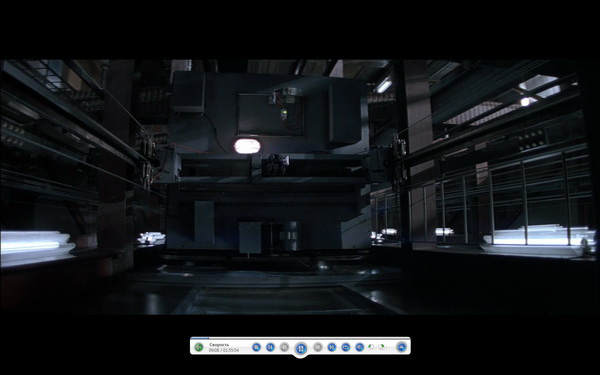Click the Скорость label text
Screen dimensions: 600x375
pos(219,345)
